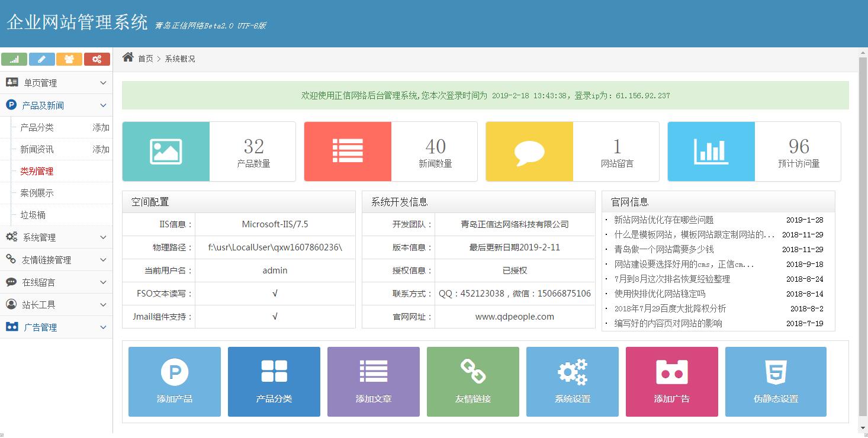868x438 pixels.
Task: Open the 广告管理 menu
Action: [x=56, y=327]
